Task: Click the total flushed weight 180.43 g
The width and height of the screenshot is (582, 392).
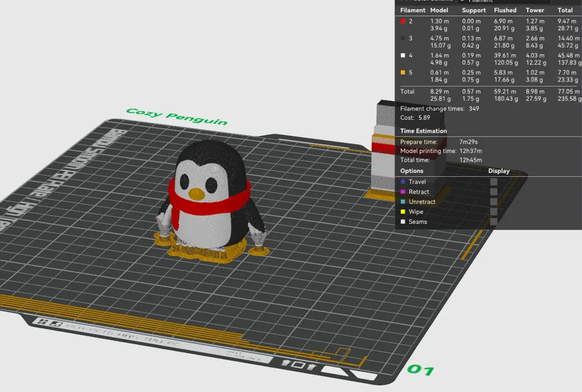Action: pos(506,99)
